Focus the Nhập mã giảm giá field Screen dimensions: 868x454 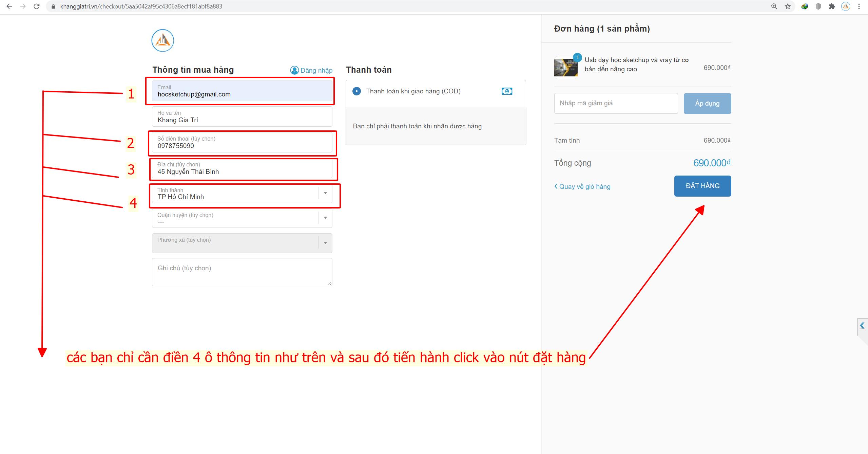tap(616, 103)
